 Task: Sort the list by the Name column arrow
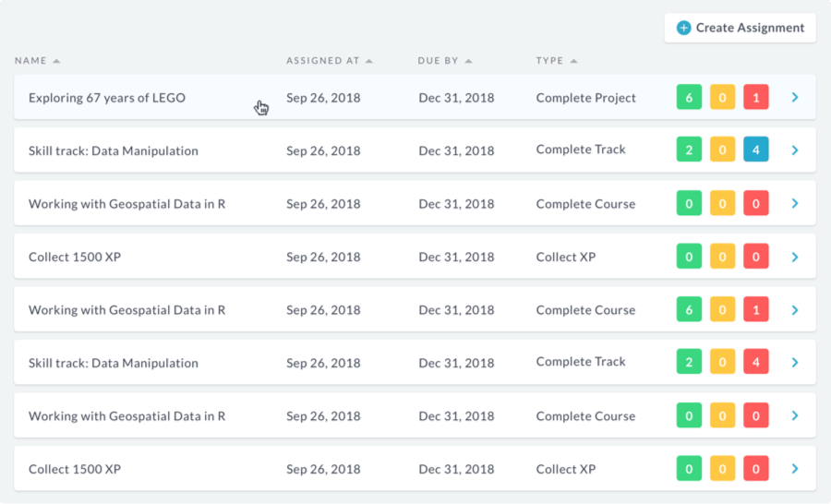pos(56,61)
